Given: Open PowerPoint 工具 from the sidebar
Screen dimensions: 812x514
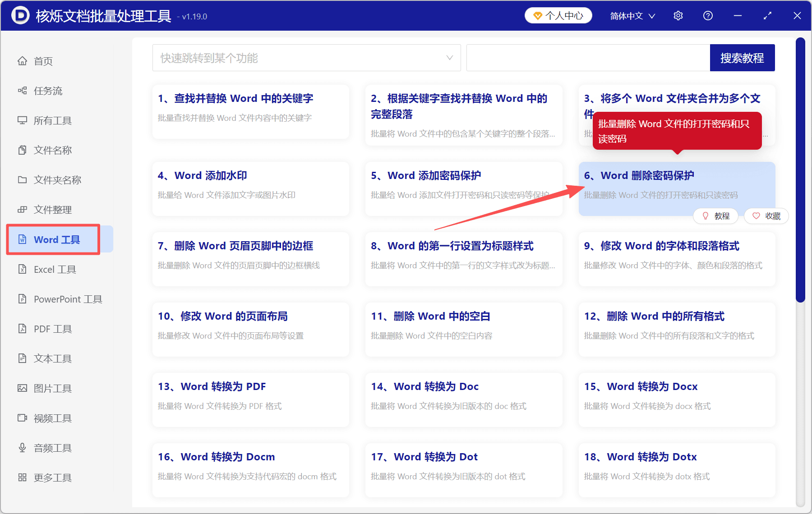Looking at the screenshot, I should pyautogui.click(x=67, y=299).
